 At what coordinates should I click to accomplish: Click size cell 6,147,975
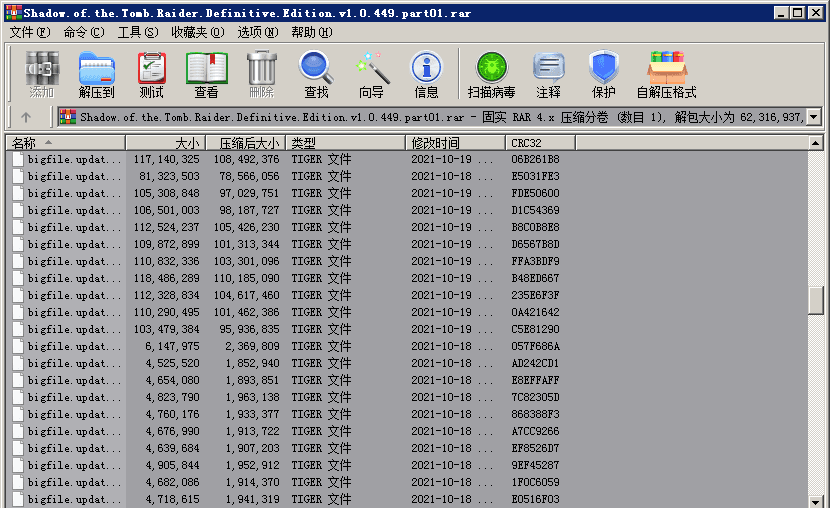click(173, 346)
